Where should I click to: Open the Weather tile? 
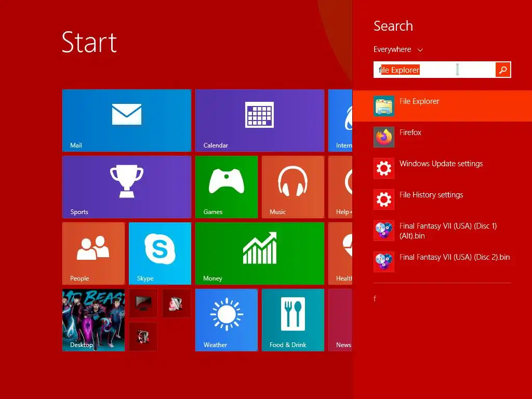click(227, 320)
